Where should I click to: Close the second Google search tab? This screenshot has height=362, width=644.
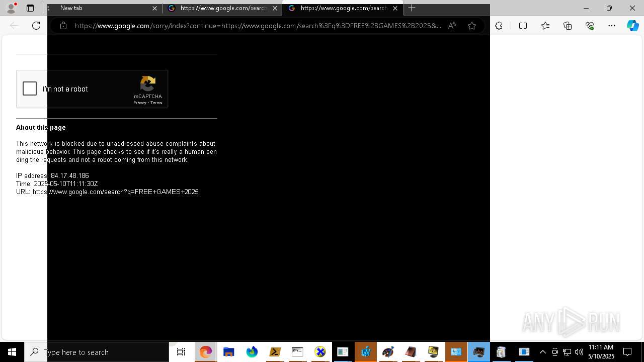pyautogui.click(x=275, y=8)
